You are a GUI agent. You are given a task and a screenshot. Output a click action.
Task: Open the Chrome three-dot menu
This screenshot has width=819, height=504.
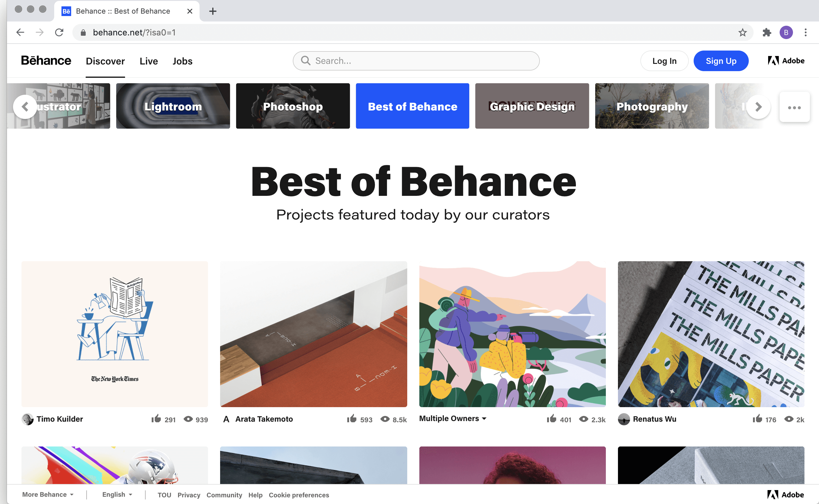805,32
